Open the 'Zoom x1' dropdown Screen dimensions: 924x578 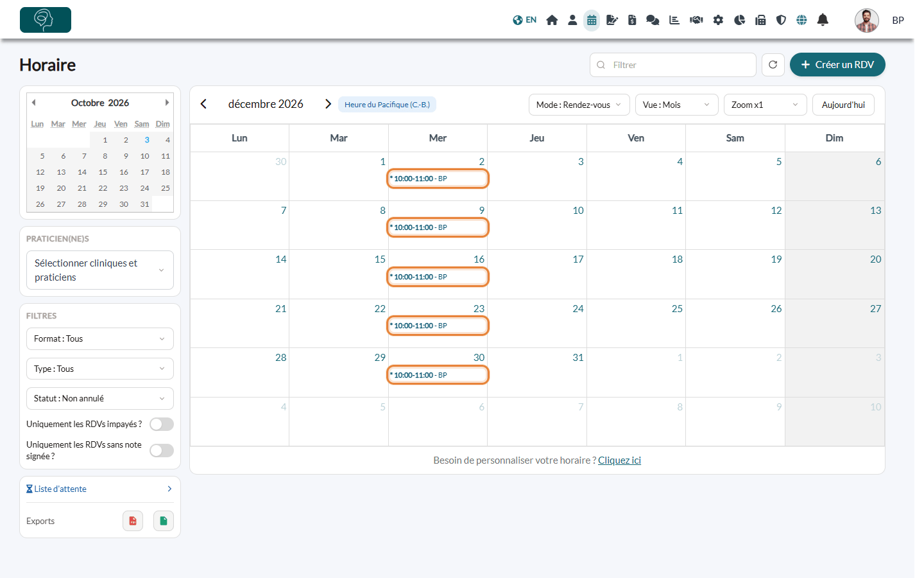click(766, 105)
